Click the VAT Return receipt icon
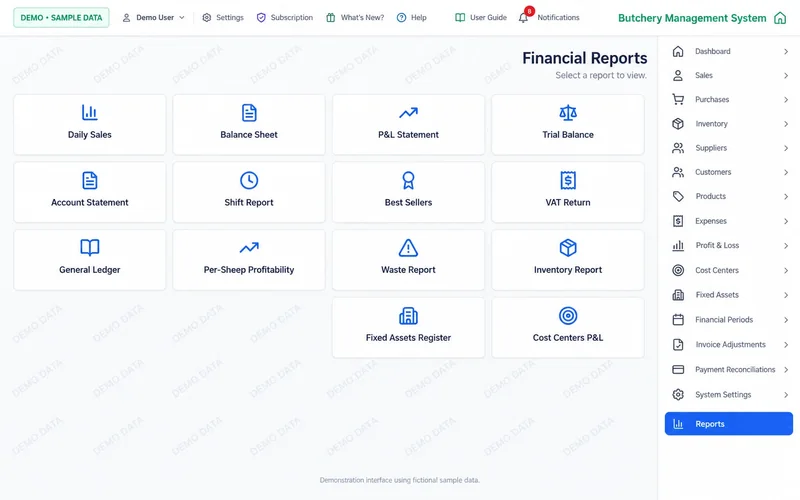The width and height of the screenshot is (800, 500). tap(568, 180)
